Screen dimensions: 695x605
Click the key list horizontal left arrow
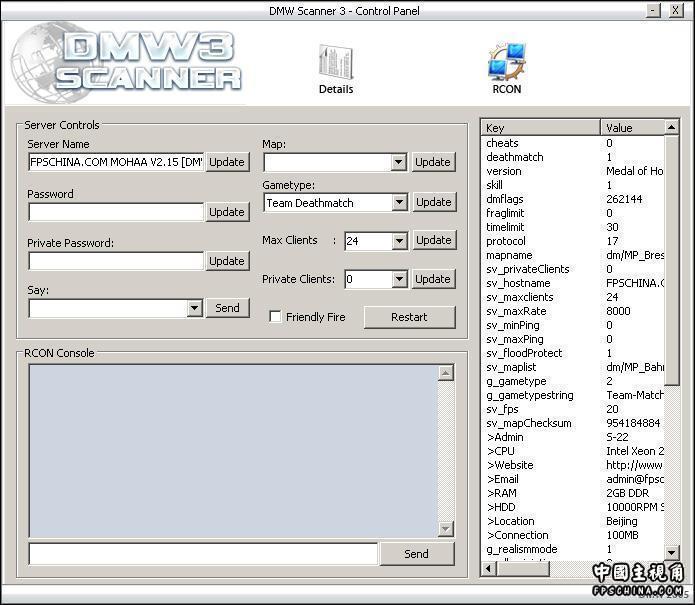click(x=488, y=568)
